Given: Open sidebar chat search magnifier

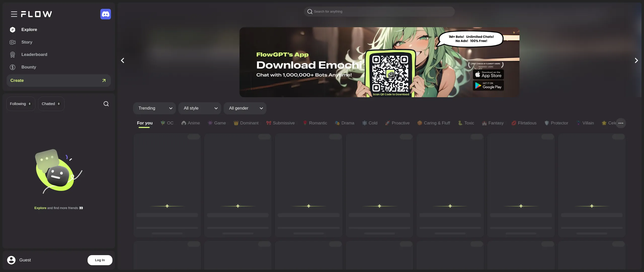Looking at the screenshot, I should (x=106, y=104).
